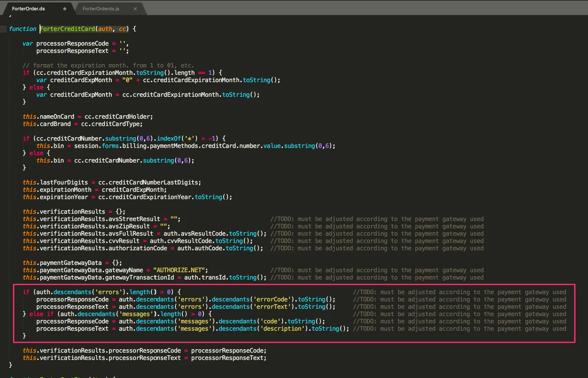This screenshot has height=378, width=588.
Task: Click 'this.lastFourDigits' assignment line
Action: [112, 182]
